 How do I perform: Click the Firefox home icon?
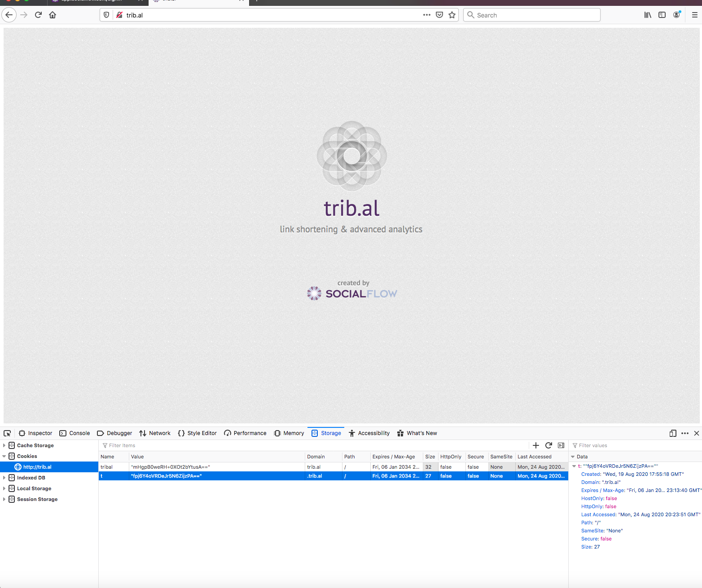tap(53, 15)
